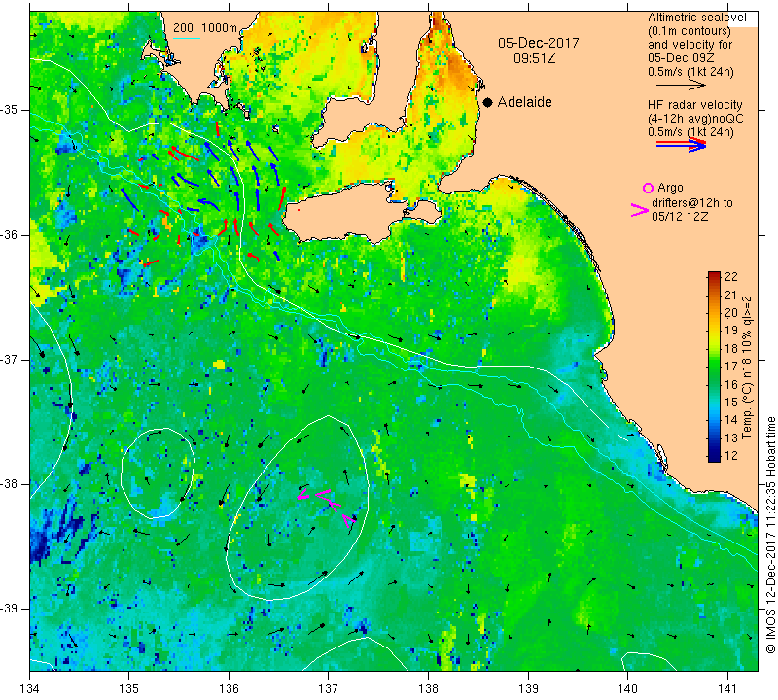
Task: Click the longitude label 140
Action: (x=627, y=689)
